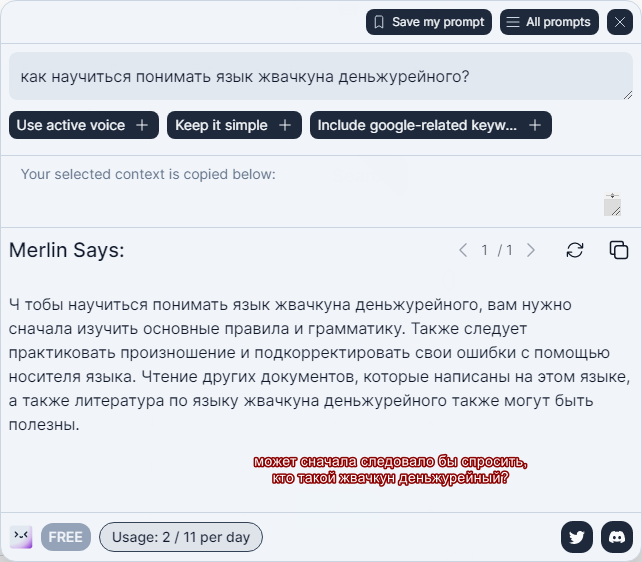
Task: Regenerate the answer with refresh icon
Action: click(575, 250)
